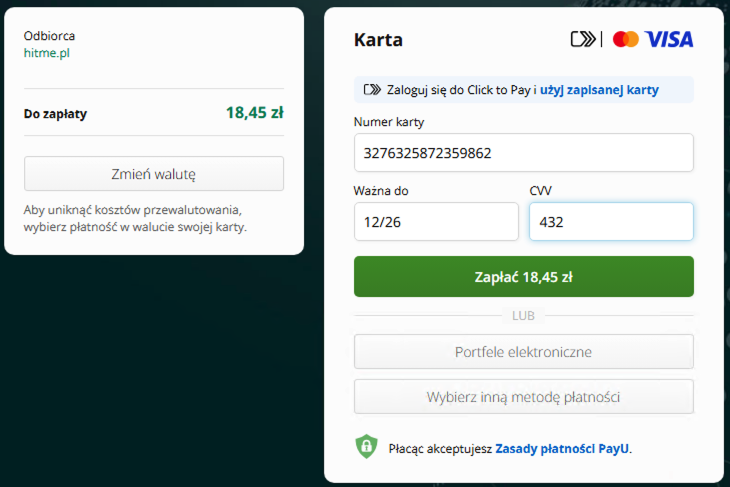Click the Zaloguj się do Click to Pay banner
Viewport: 730px width, 487px height.
(461, 90)
